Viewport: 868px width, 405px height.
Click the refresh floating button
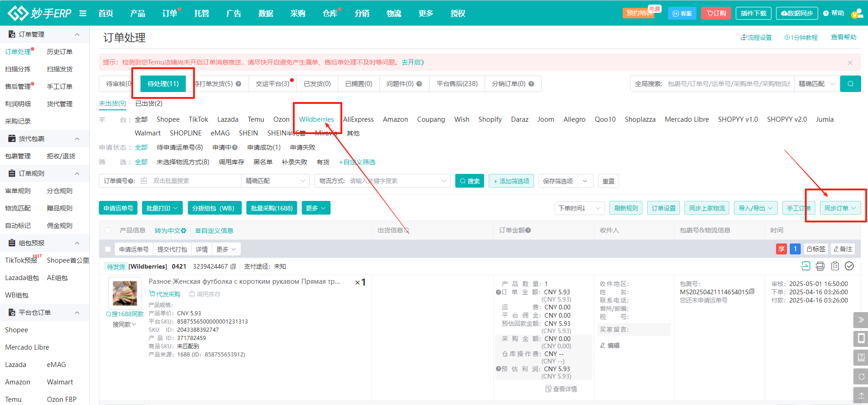(861, 377)
